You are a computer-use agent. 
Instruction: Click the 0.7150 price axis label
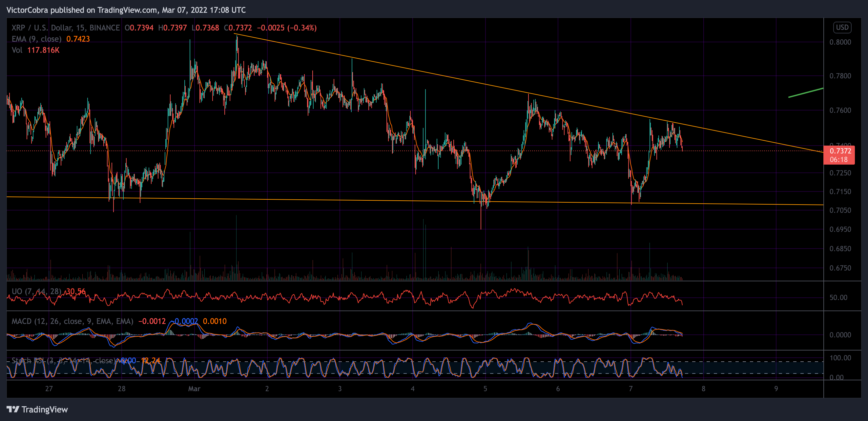click(840, 191)
